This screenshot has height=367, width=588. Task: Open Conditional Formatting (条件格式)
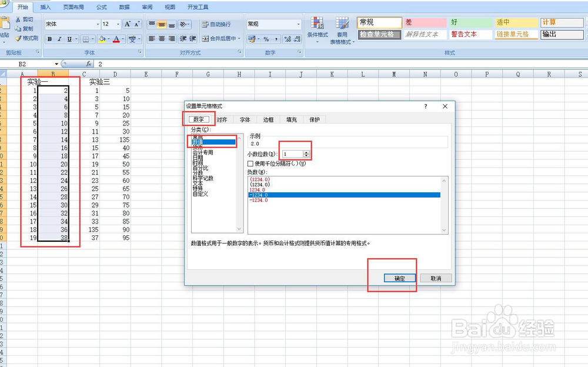[x=318, y=29]
